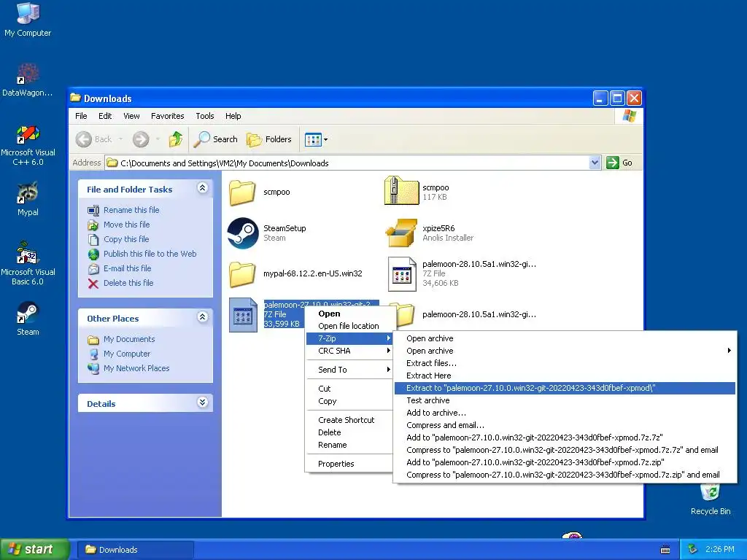Choose Properties in the context menu

point(349,464)
